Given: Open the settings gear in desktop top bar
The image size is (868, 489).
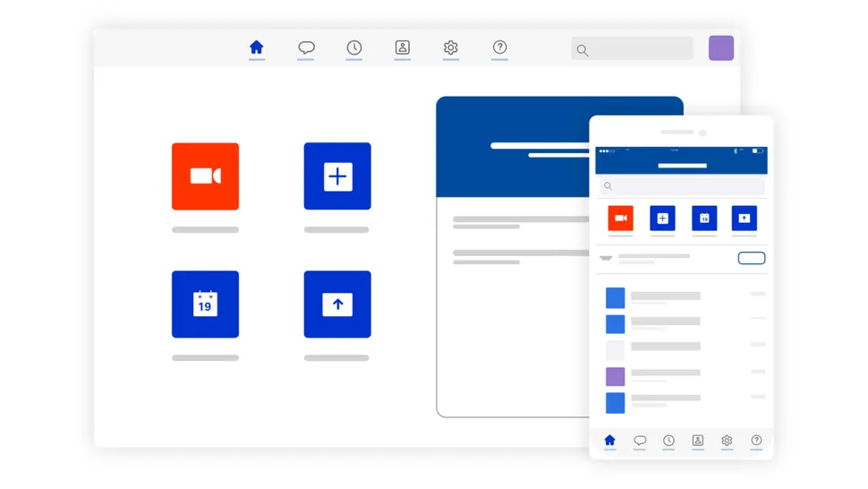Looking at the screenshot, I should (x=451, y=47).
